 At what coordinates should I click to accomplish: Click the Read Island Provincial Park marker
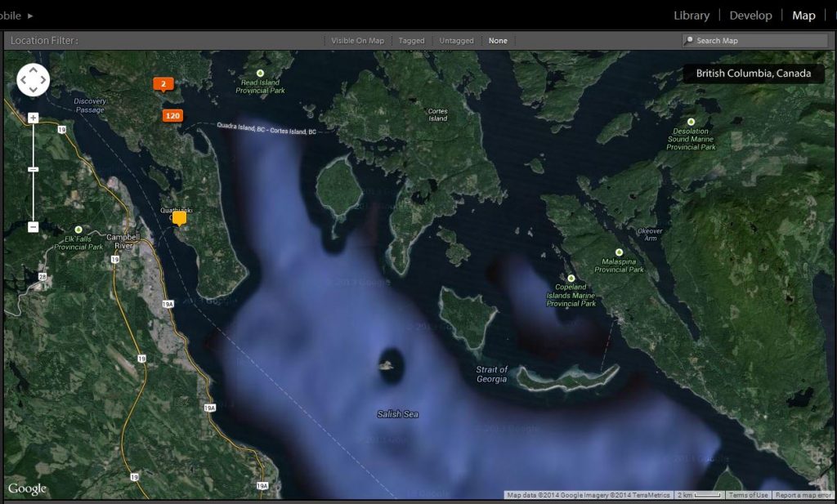coord(261,74)
